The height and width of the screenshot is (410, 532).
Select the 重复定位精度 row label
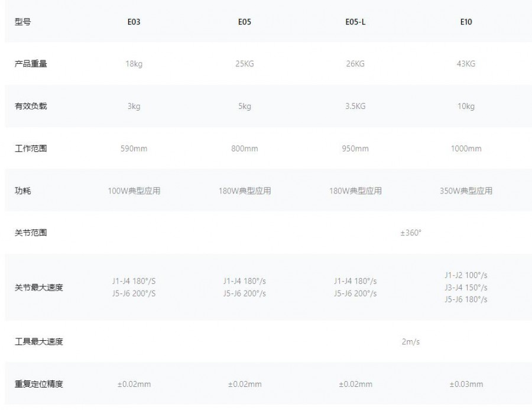click(x=38, y=384)
